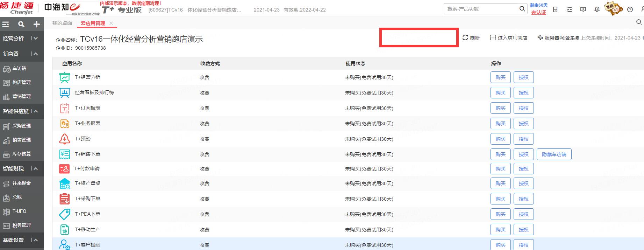Open 采购管理 in the sidebar
The image size is (644, 250).
(22, 126)
